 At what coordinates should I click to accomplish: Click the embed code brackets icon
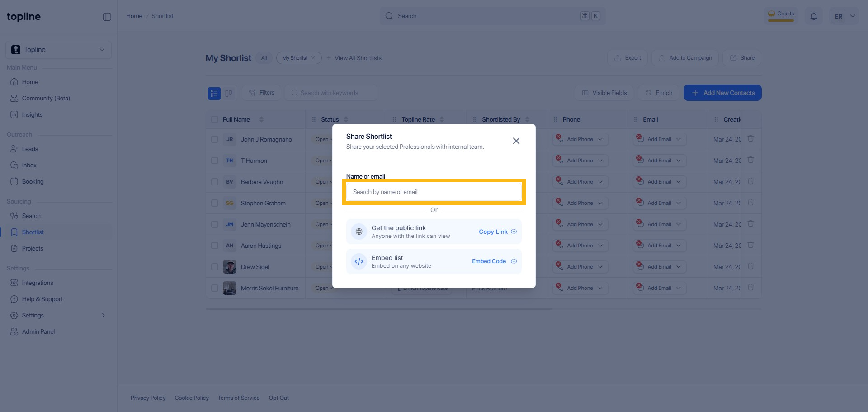tap(359, 261)
